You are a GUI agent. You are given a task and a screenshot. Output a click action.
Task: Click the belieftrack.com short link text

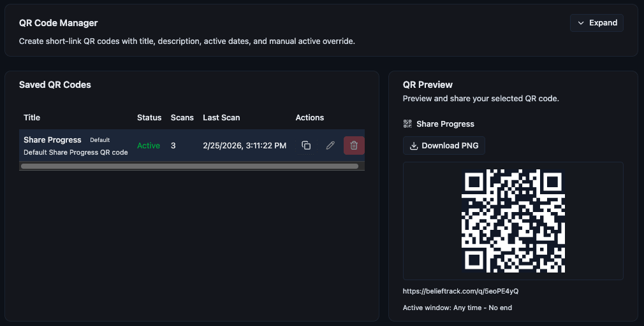[460, 291]
